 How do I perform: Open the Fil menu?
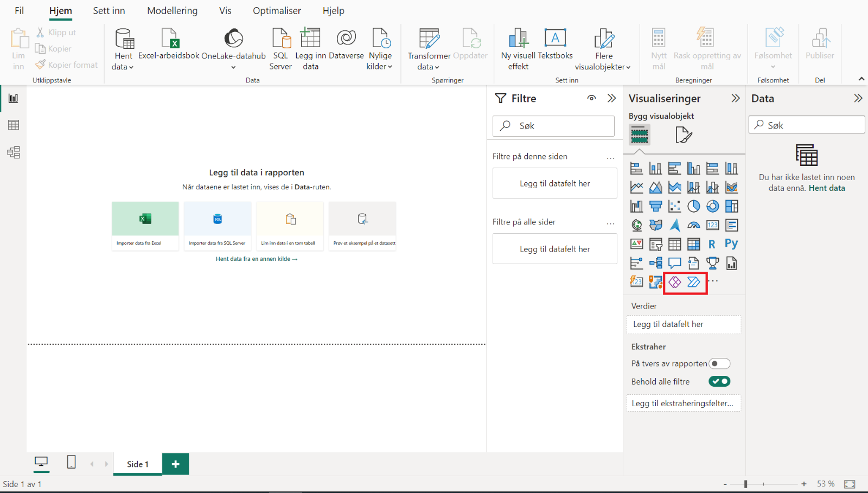tap(20, 11)
